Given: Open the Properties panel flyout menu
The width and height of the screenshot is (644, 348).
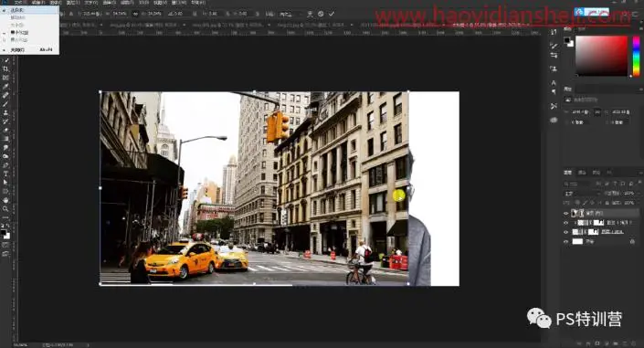Looking at the screenshot, I should pyautogui.click(x=640, y=90).
